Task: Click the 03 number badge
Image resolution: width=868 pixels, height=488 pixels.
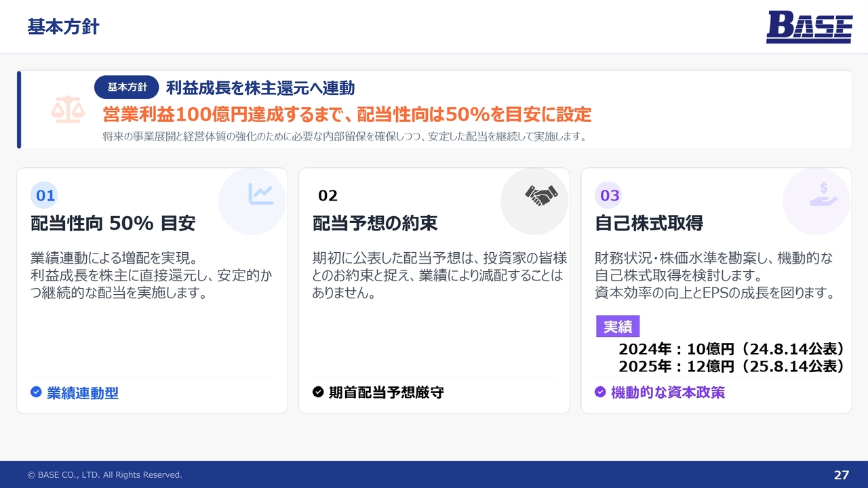Action: point(610,196)
